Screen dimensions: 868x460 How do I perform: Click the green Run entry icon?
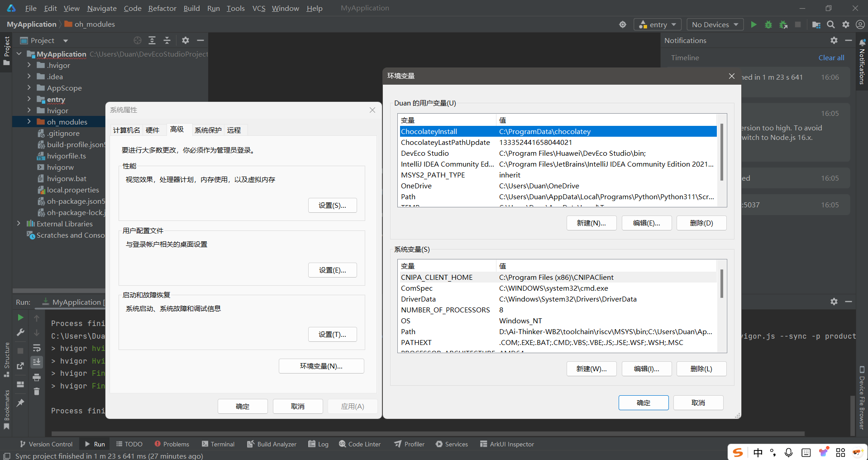point(754,24)
